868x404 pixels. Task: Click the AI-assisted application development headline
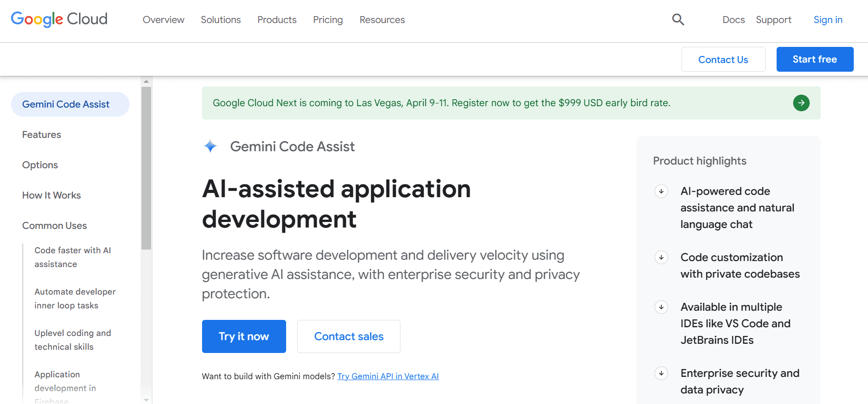pyautogui.click(x=336, y=204)
